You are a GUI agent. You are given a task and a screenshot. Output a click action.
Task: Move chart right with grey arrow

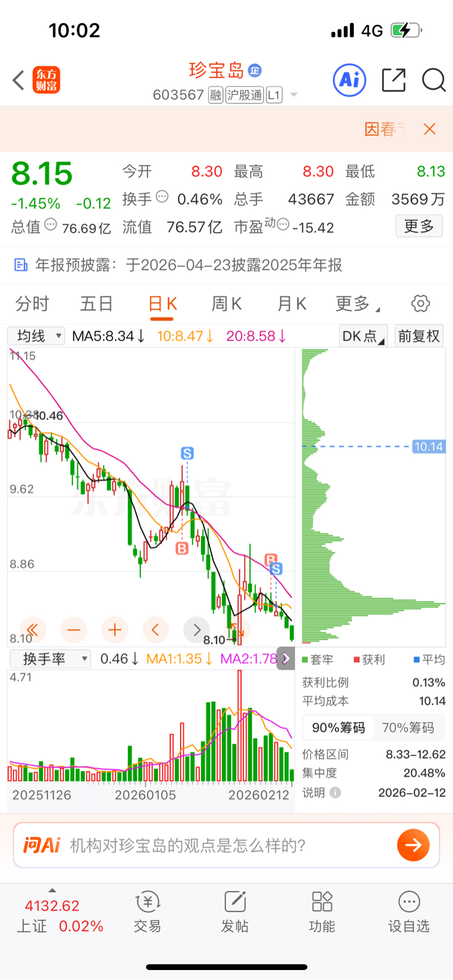coord(196,630)
